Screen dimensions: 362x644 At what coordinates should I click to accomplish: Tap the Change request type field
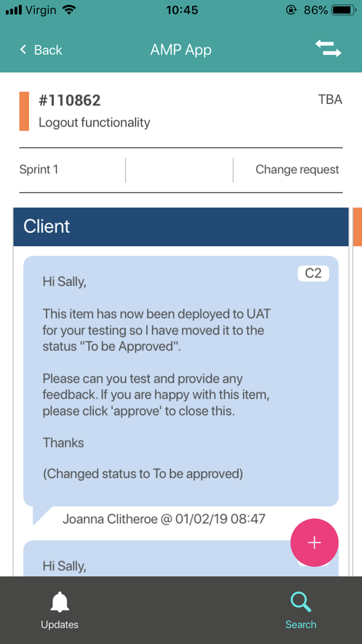297,170
